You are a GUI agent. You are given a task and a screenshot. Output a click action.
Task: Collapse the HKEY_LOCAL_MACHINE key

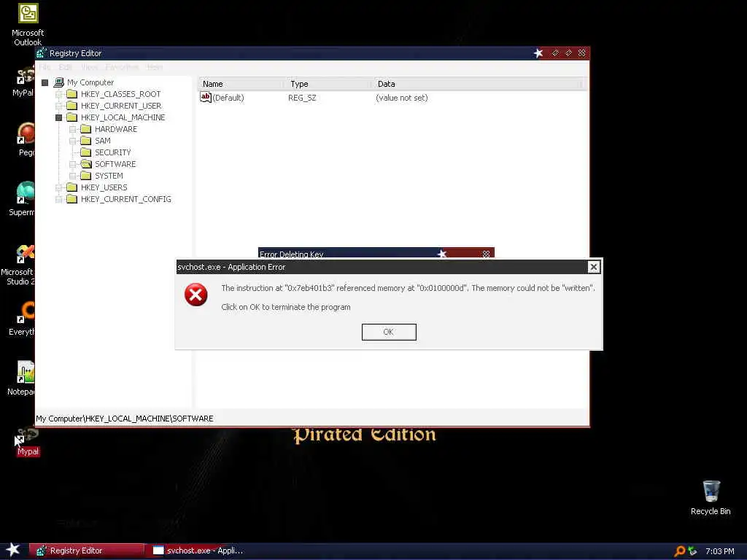(x=58, y=117)
